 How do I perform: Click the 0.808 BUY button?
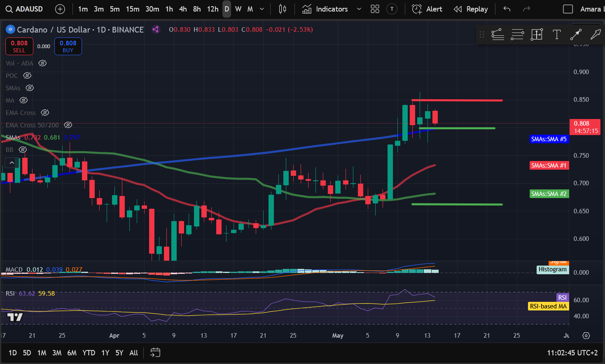(x=68, y=46)
